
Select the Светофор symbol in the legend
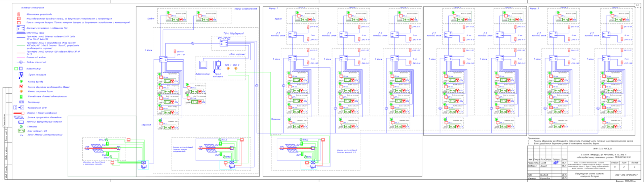point(21,127)
